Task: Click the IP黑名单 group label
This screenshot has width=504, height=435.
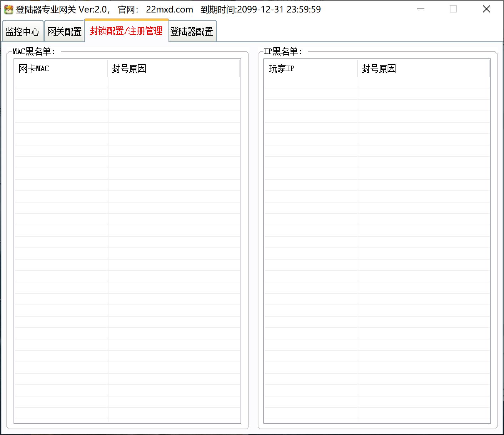Action: tap(283, 52)
